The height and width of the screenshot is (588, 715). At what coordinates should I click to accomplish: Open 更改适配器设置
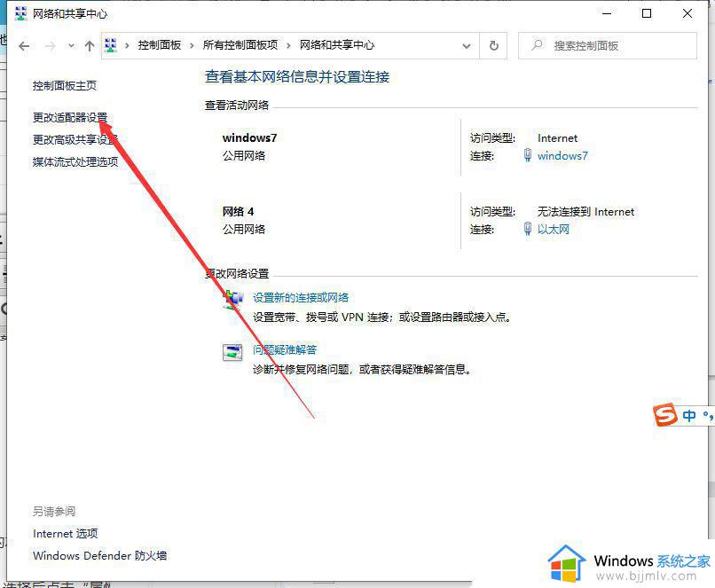click(70, 118)
